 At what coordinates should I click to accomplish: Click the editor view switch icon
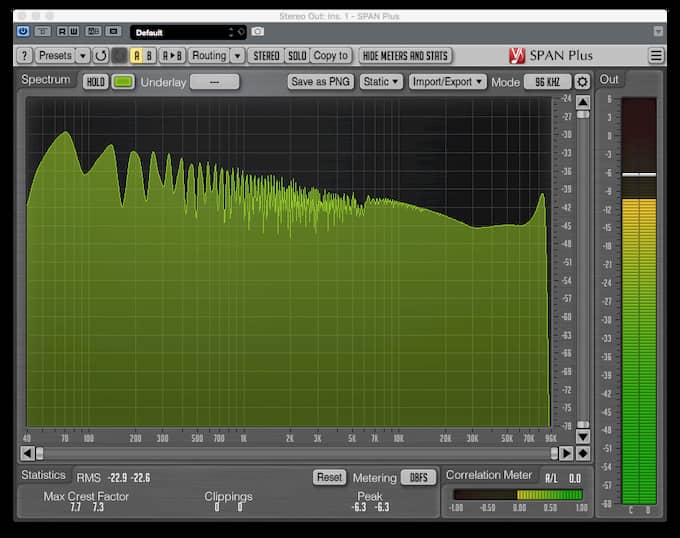point(93,31)
